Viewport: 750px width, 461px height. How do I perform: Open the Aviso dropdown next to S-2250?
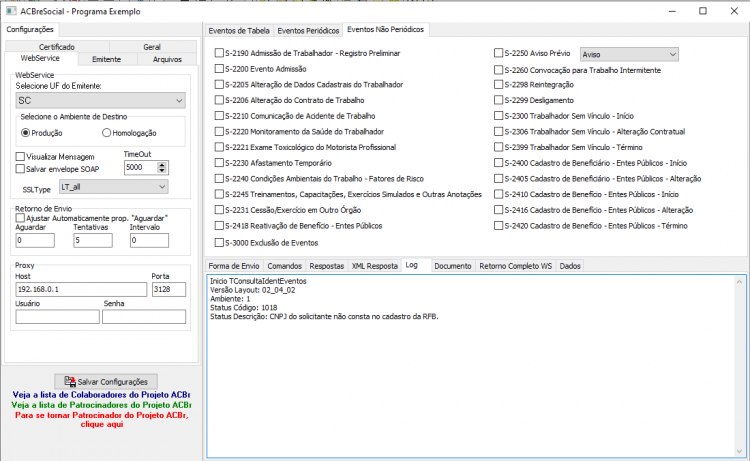[629, 55]
